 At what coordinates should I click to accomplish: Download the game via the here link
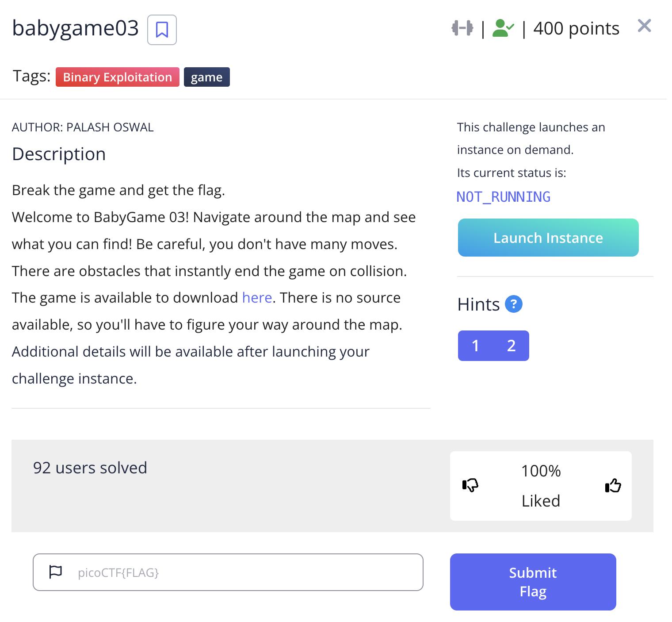(257, 297)
